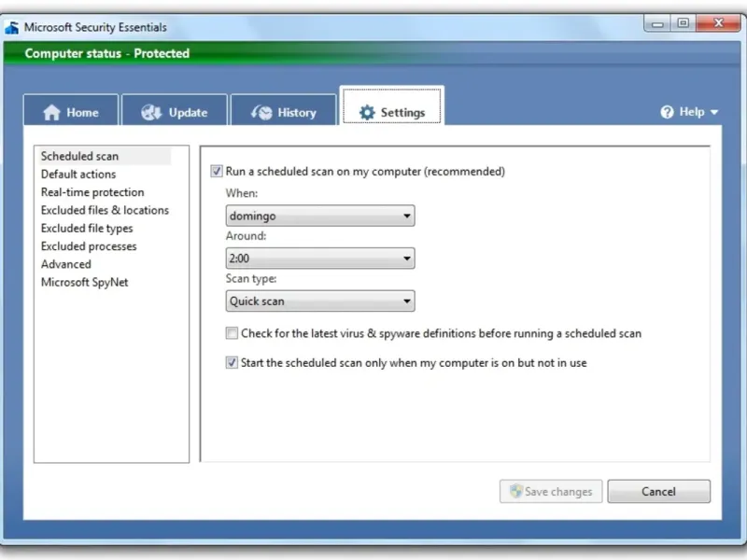Close the Security Essentials window
The image size is (747, 560).
point(718,22)
